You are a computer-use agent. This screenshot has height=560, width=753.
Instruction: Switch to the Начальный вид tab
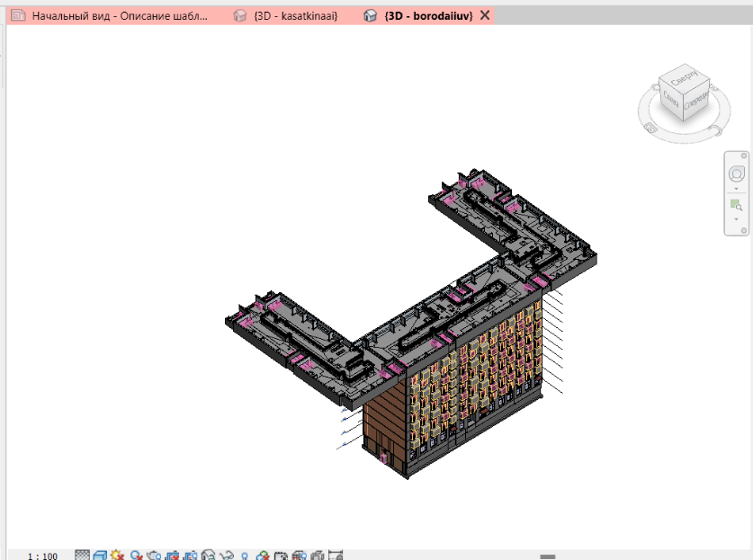pyautogui.click(x=119, y=16)
